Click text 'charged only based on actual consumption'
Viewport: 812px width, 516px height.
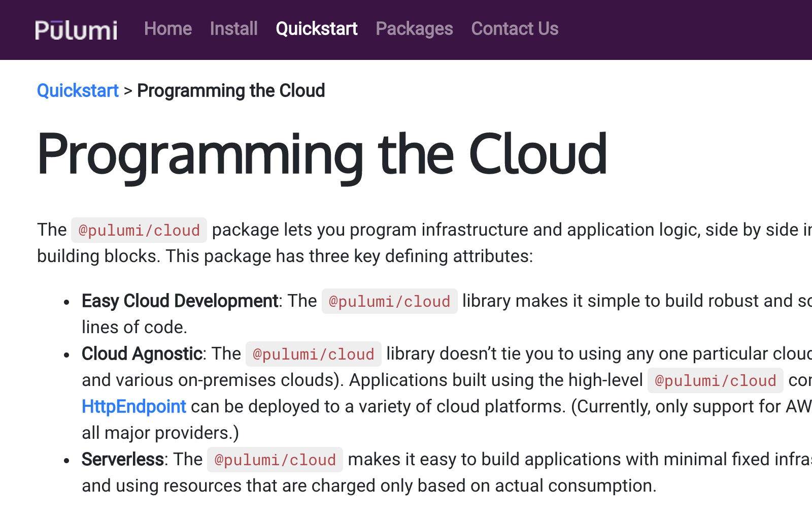pyautogui.click(x=483, y=486)
